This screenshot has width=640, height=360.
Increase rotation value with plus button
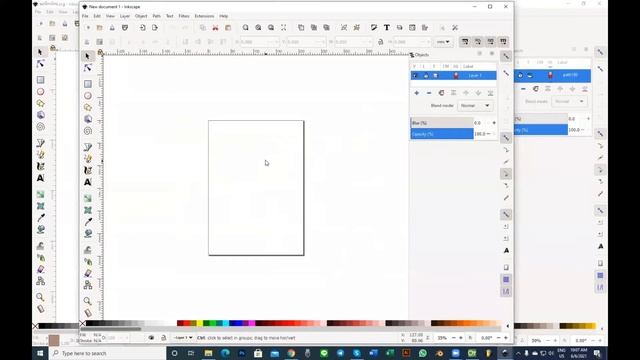coord(506,338)
